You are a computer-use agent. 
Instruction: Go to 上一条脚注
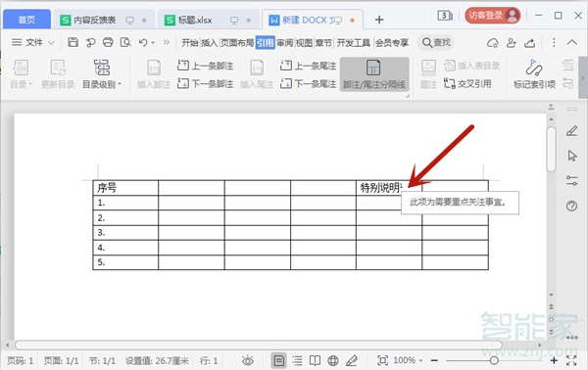[x=205, y=66]
